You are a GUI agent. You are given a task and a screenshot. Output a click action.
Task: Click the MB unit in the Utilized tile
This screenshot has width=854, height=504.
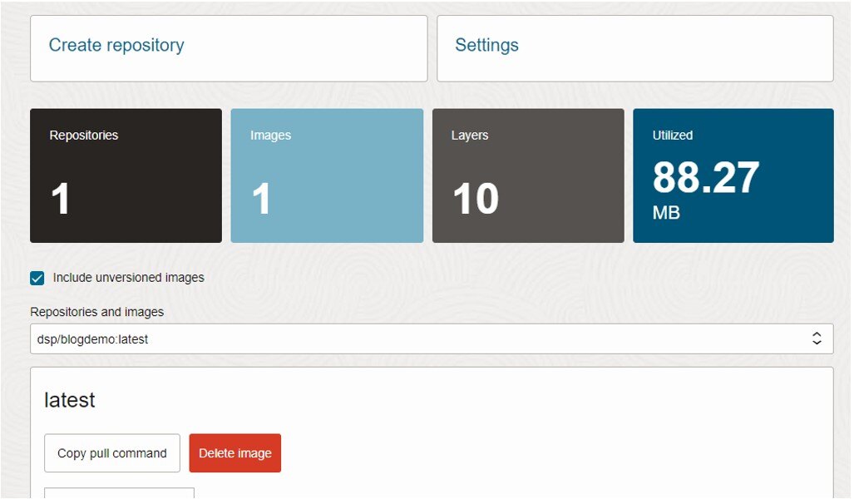[667, 213]
